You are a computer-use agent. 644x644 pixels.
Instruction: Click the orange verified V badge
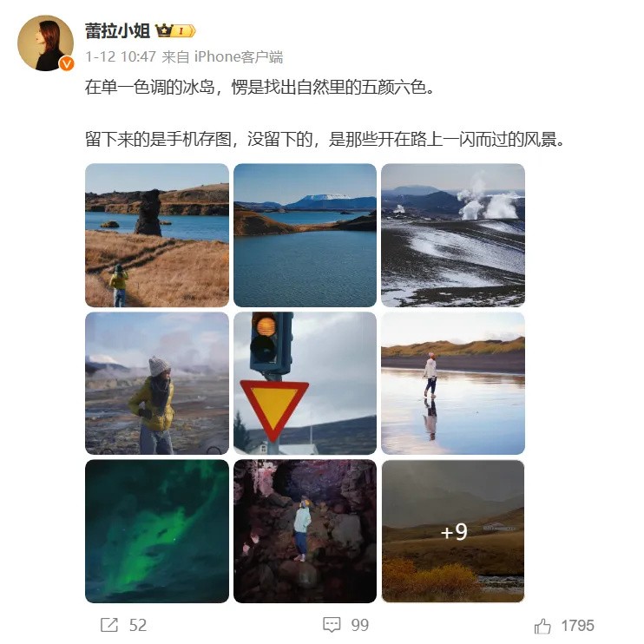tap(67, 63)
